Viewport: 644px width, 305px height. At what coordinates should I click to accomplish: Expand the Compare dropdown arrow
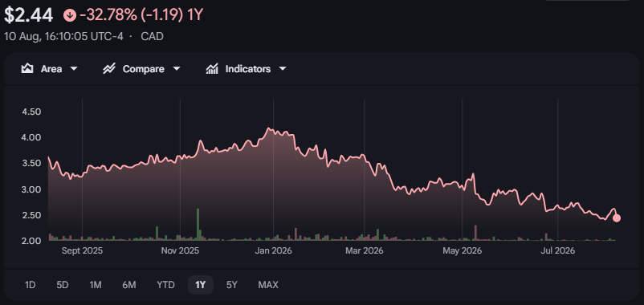point(177,69)
